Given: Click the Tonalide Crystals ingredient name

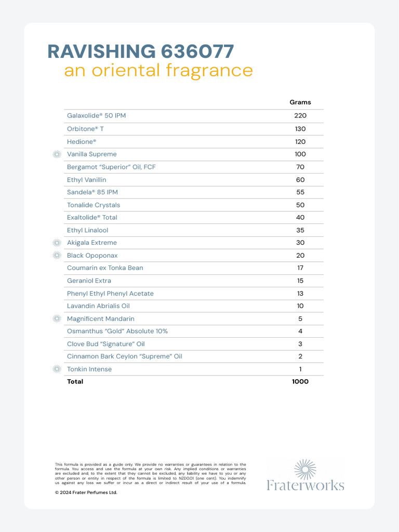Looking at the screenshot, I should click(94, 205).
